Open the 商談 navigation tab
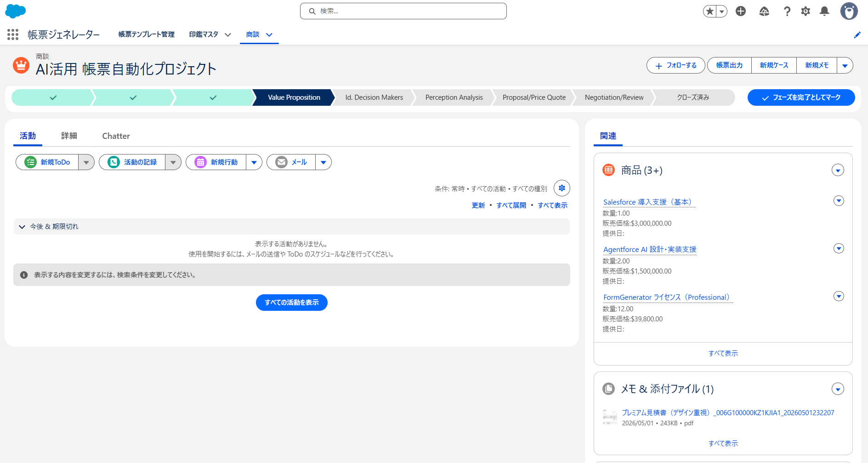The image size is (868, 463). click(x=253, y=34)
